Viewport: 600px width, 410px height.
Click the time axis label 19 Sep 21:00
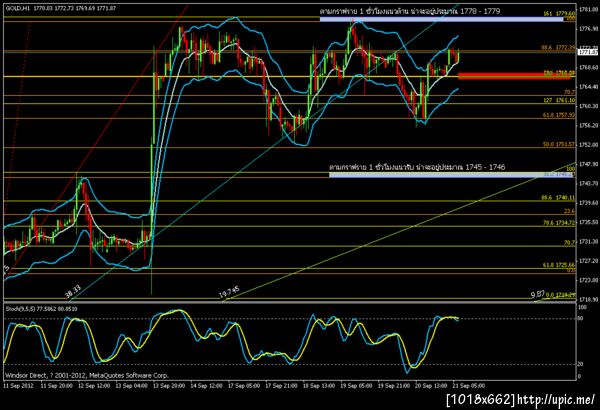tap(394, 386)
